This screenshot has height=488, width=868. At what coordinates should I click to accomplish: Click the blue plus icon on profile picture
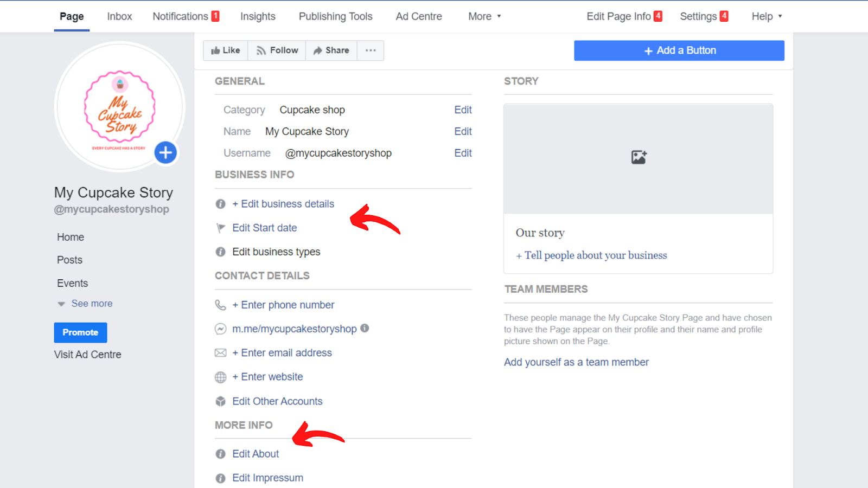pyautogui.click(x=165, y=153)
